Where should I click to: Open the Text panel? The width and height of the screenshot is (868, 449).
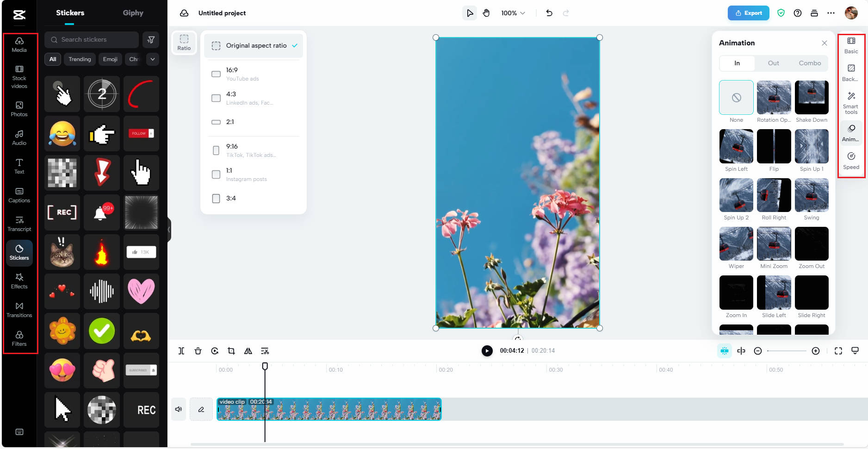click(x=19, y=166)
